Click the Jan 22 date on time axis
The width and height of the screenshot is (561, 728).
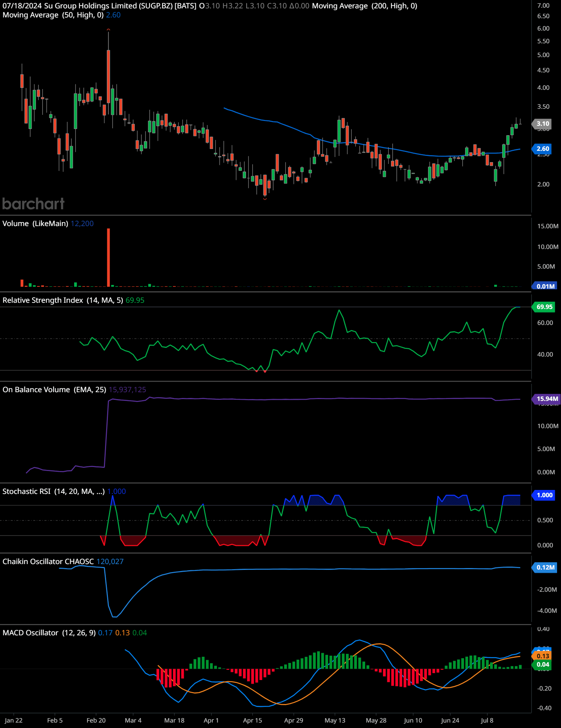tap(14, 720)
